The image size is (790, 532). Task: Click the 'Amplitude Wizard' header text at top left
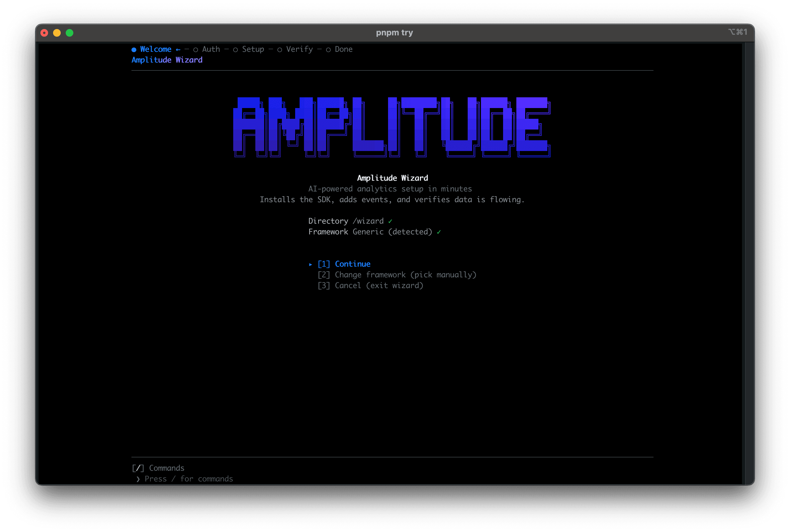167,60
